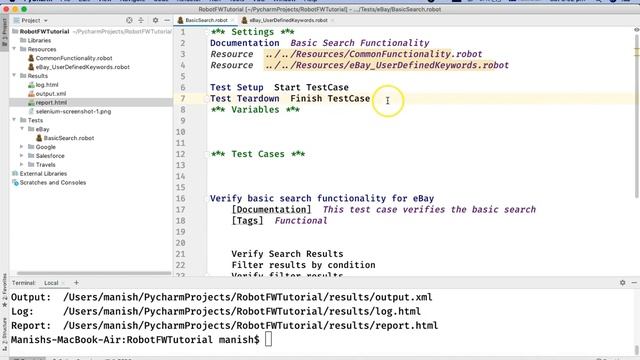This screenshot has width=640, height=360.
Task: Select the Libraries folder
Action: point(39,40)
